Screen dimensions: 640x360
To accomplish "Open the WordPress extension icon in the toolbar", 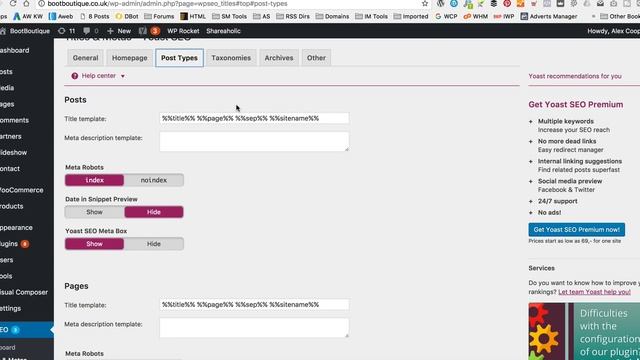I will (x=440, y=3).
